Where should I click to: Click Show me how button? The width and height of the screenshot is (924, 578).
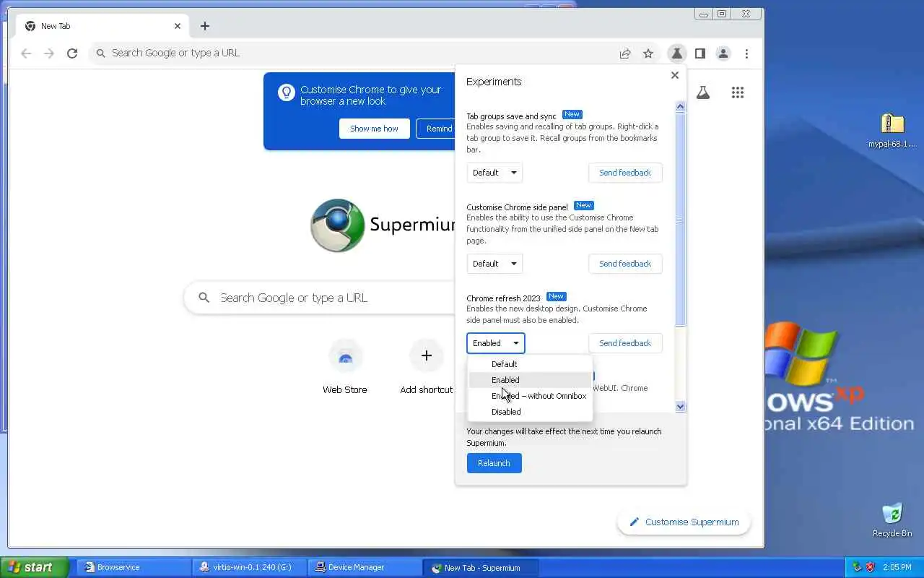374,129
